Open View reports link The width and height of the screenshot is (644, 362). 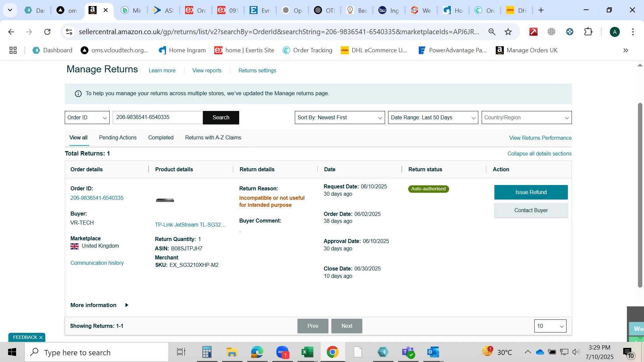click(x=207, y=71)
